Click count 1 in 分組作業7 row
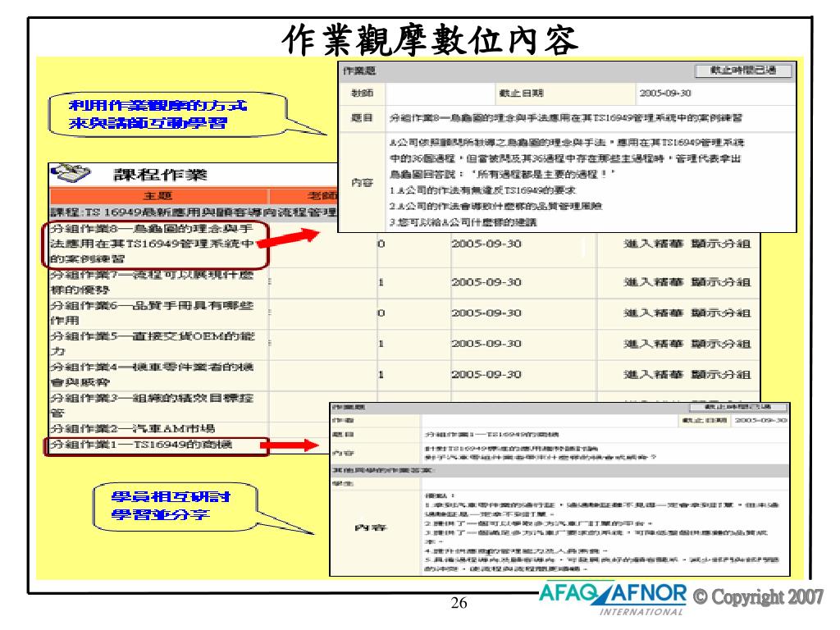Viewport: 840px width, 630px height. [381, 282]
